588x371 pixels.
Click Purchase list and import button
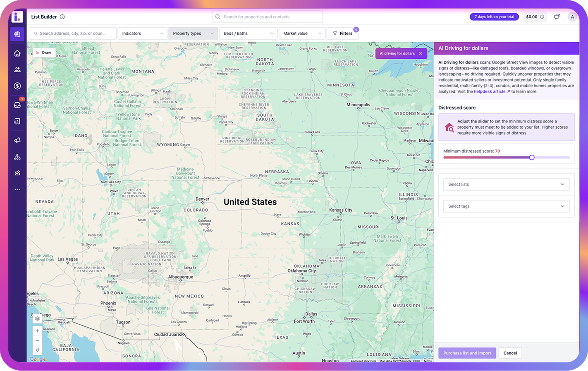pyautogui.click(x=467, y=353)
